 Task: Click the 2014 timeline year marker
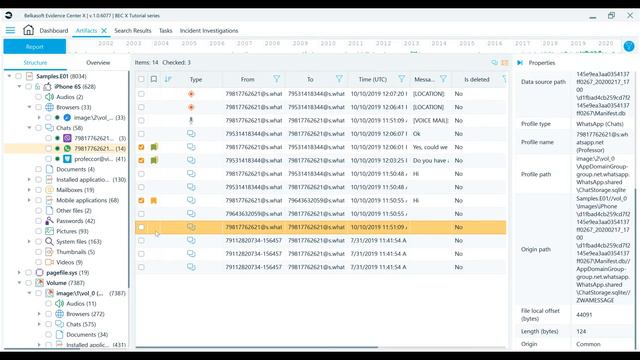439,43
